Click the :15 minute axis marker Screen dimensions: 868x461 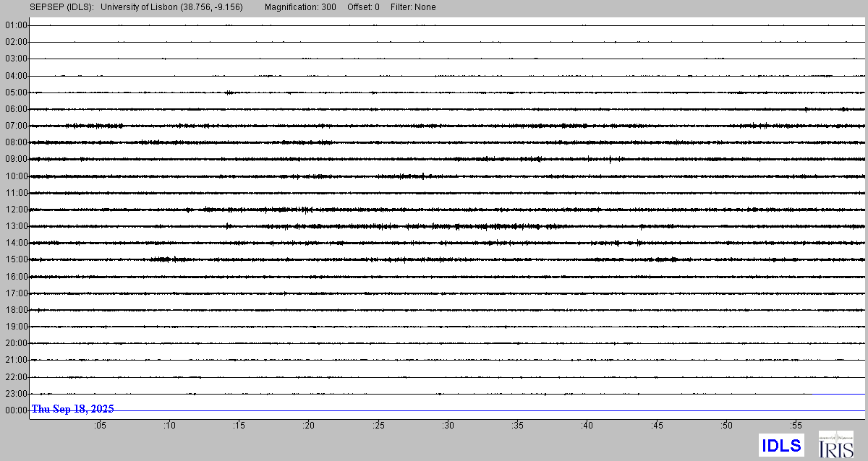[239, 426]
